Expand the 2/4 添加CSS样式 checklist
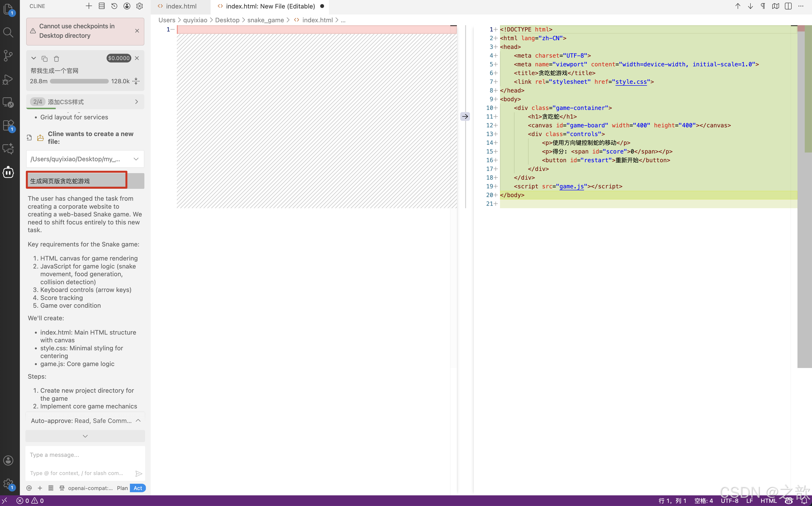This screenshot has height=506, width=812. point(136,102)
